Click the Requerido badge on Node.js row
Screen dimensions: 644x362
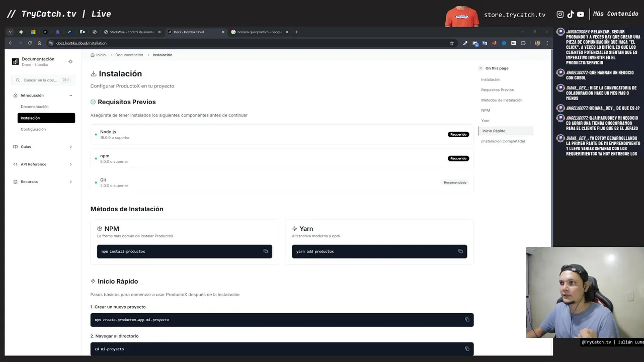[458, 134]
